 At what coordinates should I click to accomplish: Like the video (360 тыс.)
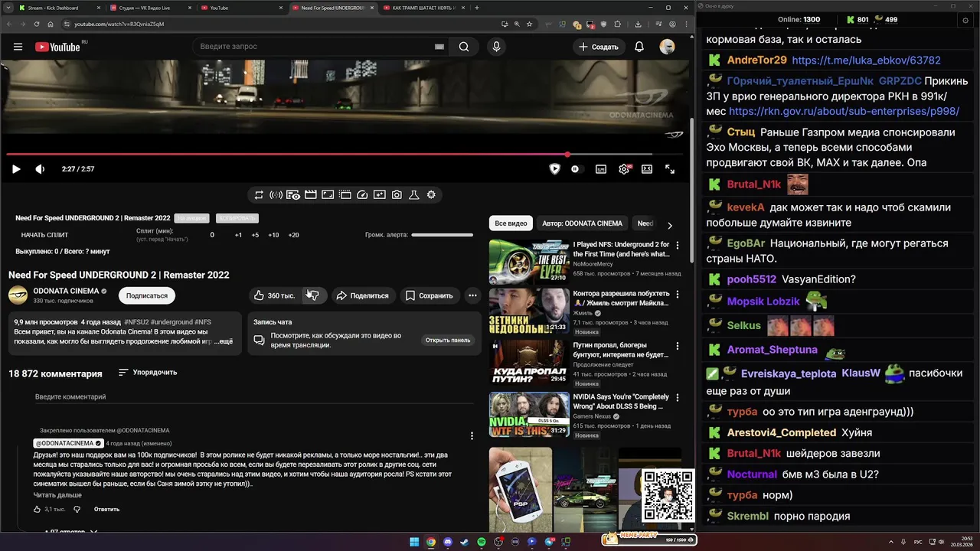275,295
